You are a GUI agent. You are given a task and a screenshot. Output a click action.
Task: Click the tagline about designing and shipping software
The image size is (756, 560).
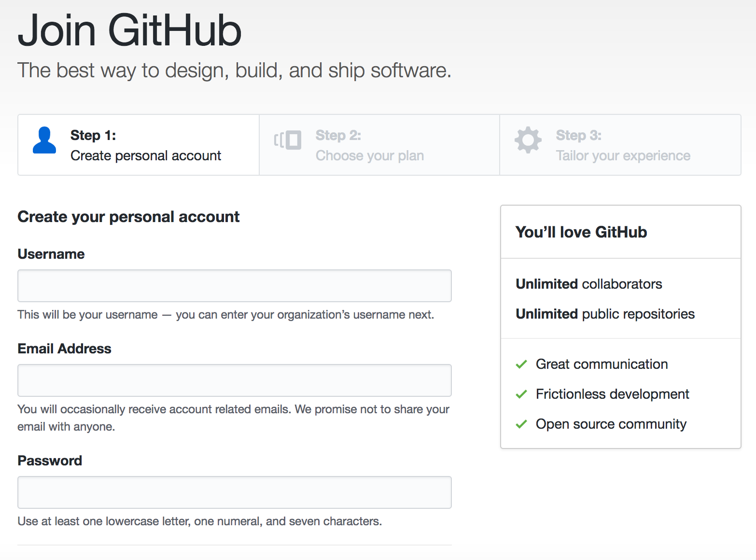(x=235, y=70)
